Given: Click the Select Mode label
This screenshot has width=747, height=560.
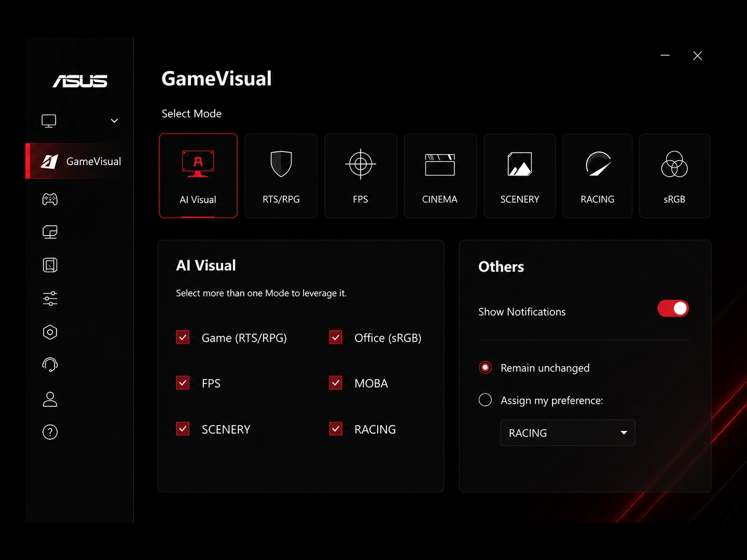Looking at the screenshot, I should (192, 113).
